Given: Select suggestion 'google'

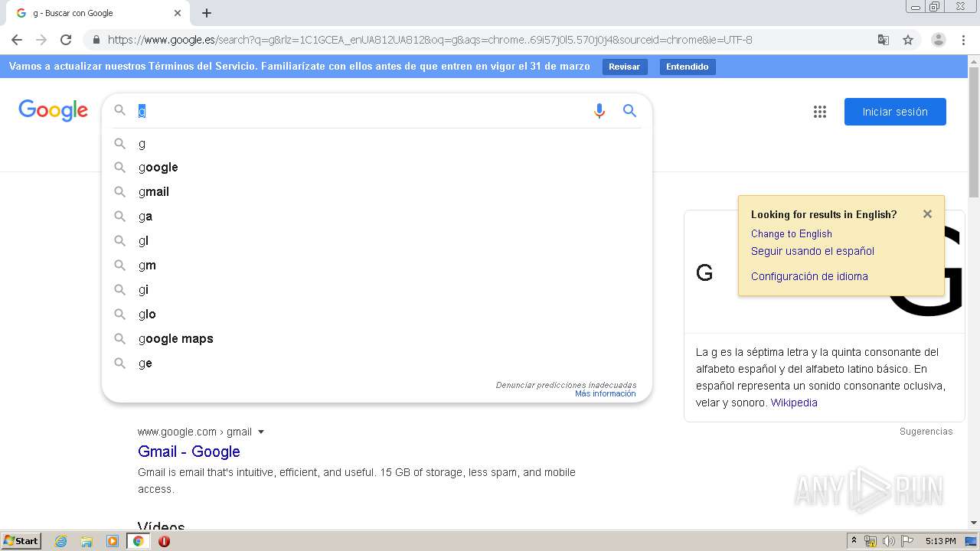Looking at the screenshot, I should 377,168.
